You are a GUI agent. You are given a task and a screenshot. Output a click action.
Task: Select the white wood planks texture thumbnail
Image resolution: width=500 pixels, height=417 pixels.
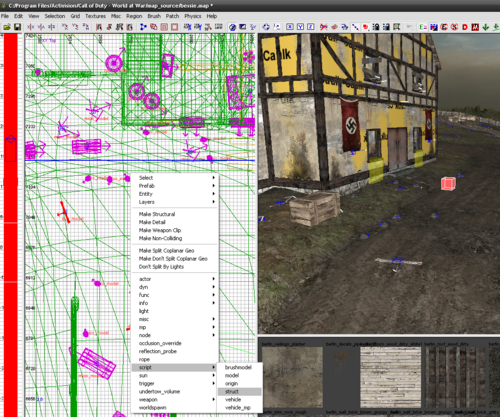(390, 377)
